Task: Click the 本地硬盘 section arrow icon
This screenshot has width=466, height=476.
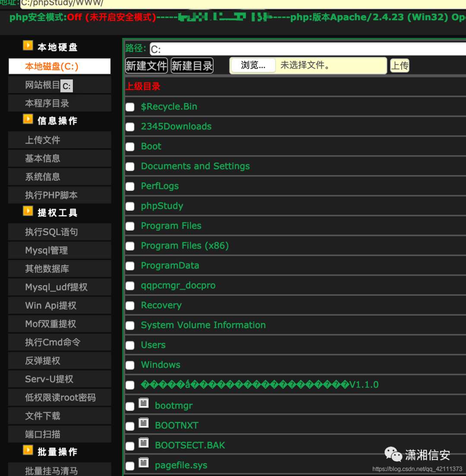Action: point(28,46)
